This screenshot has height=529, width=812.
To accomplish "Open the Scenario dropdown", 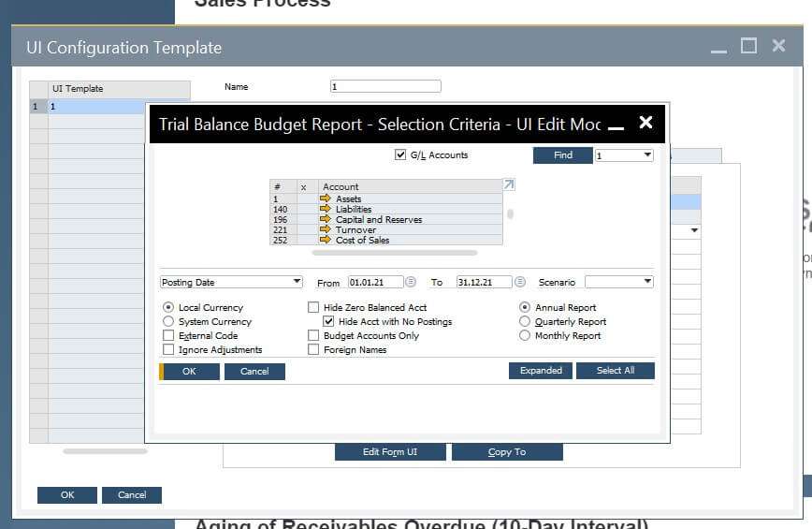I will point(619,281).
